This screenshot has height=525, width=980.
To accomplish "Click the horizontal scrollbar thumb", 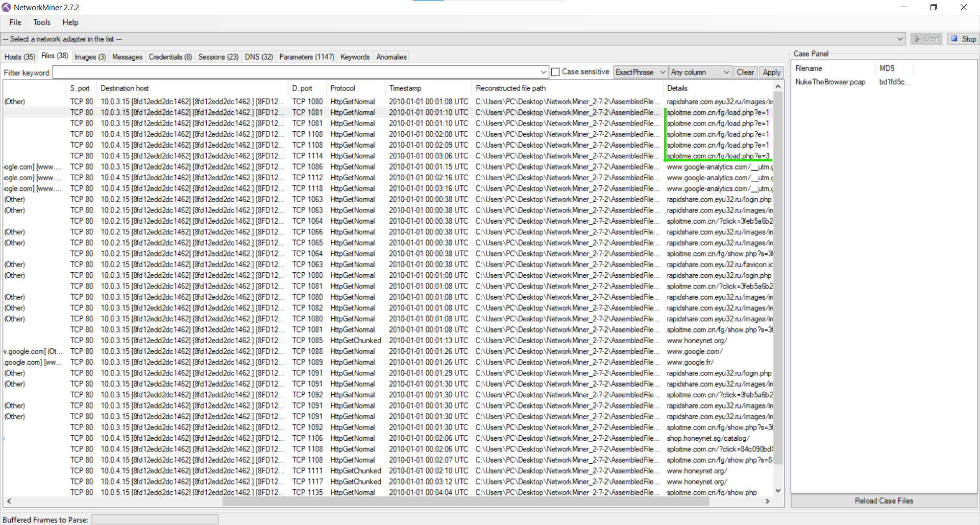I will [x=465, y=502].
